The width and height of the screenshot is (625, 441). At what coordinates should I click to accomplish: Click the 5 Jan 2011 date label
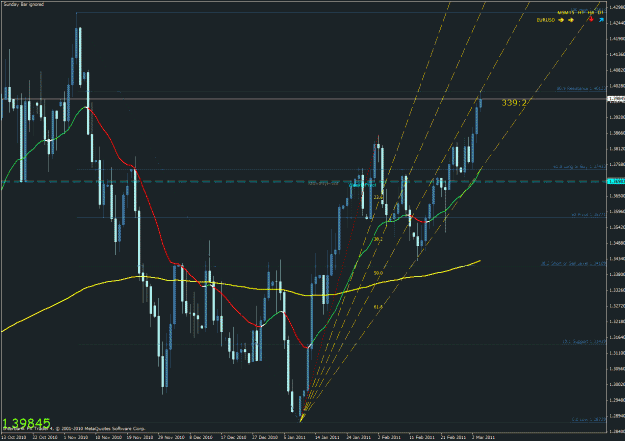click(295, 437)
